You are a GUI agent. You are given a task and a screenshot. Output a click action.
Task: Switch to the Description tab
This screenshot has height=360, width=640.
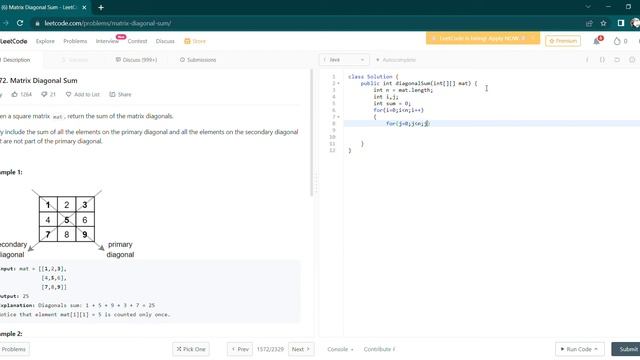coord(16,60)
